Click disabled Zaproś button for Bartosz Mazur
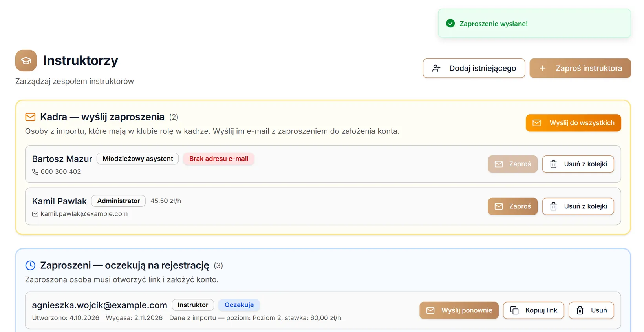644x332 pixels. tap(512, 164)
